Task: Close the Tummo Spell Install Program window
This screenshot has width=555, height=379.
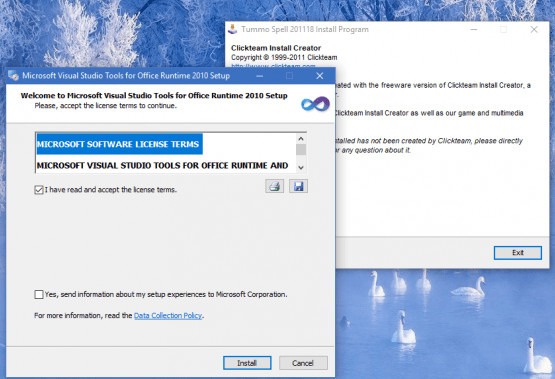Action: pyautogui.click(x=534, y=29)
